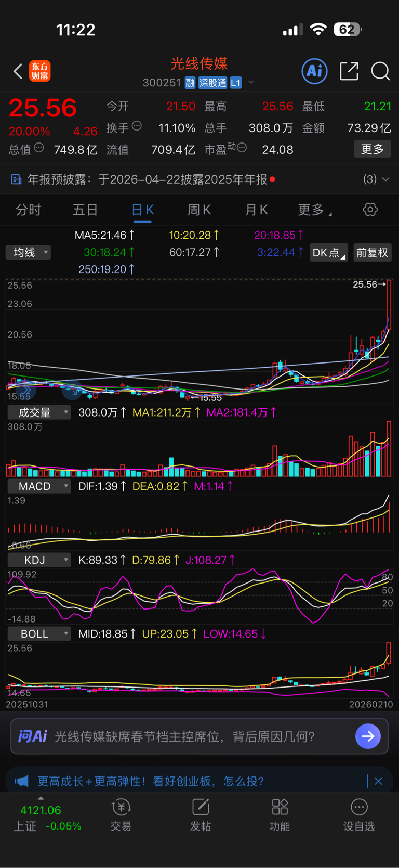The width and height of the screenshot is (399, 868).
Task: Expand the 上证 index ticker arrow
Action: (x=41, y=798)
